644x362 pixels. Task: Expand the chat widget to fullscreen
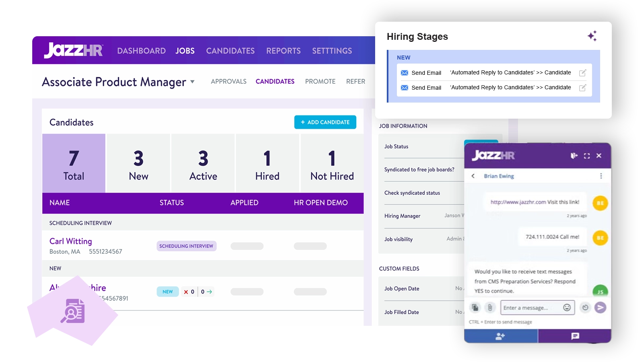[587, 156]
